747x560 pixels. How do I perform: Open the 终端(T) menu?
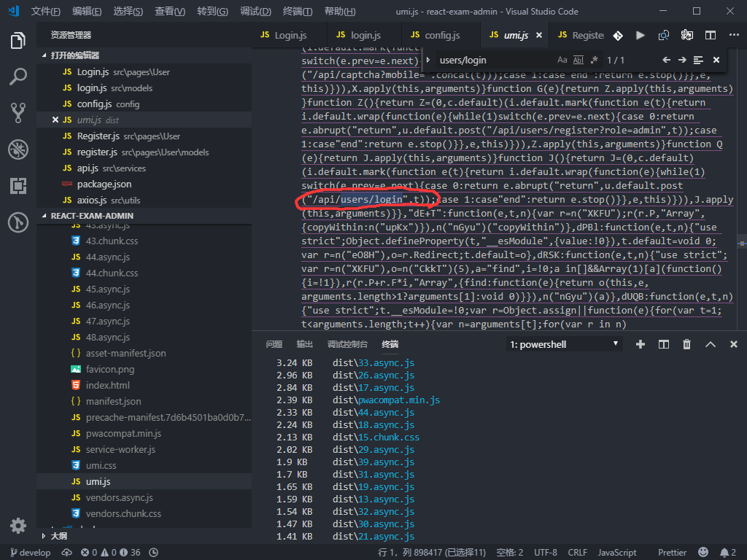[x=298, y=11]
